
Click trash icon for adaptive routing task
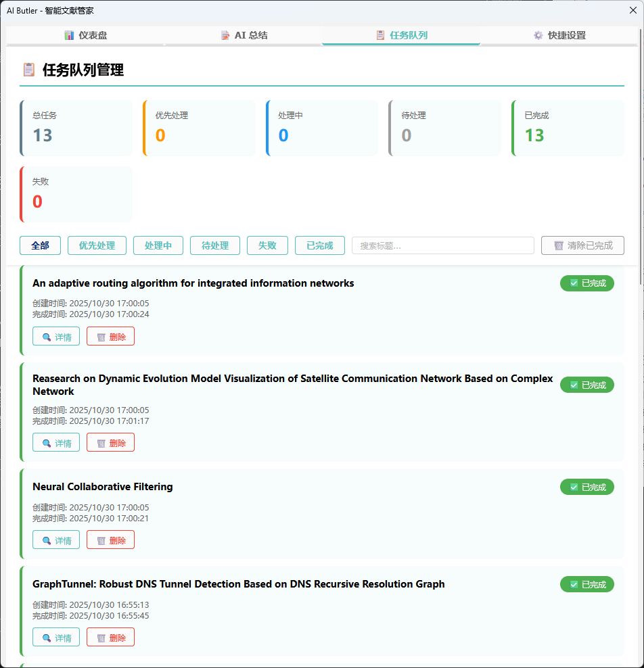pyautogui.click(x=101, y=337)
